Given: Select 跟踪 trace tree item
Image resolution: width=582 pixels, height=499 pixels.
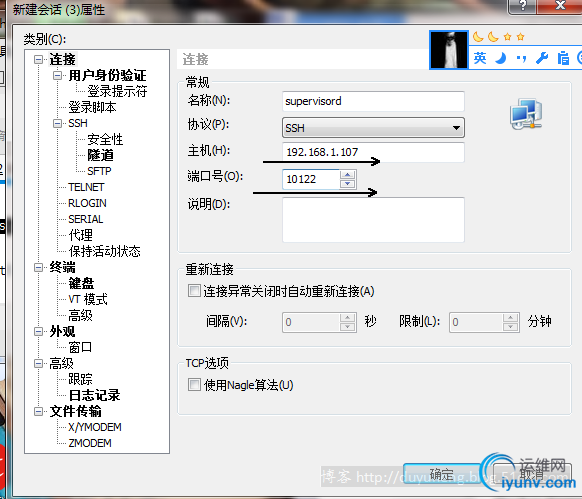Looking at the screenshot, I should (81, 379).
